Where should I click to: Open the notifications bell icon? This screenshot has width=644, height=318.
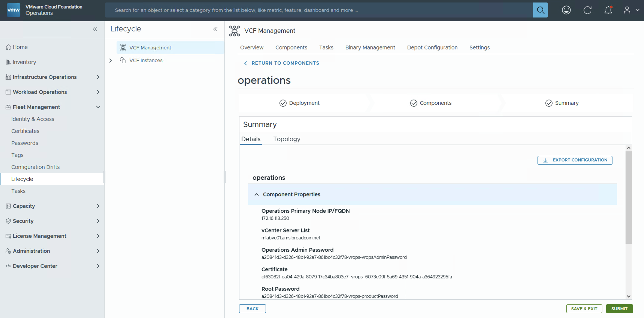608,10
